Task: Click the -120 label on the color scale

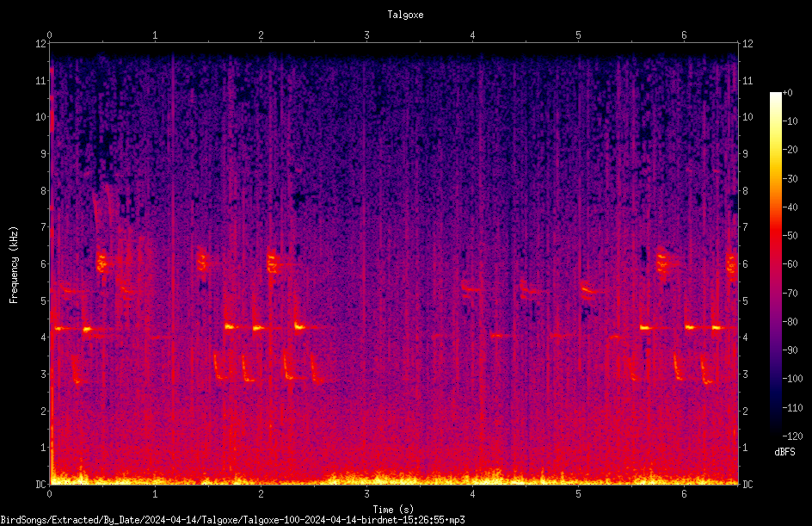Action: pyautogui.click(x=792, y=436)
